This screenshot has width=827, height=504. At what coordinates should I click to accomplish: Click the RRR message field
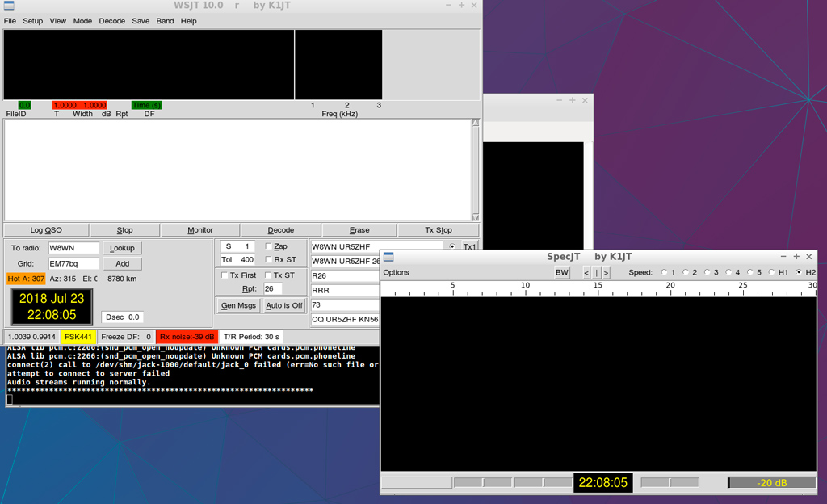tap(346, 291)
